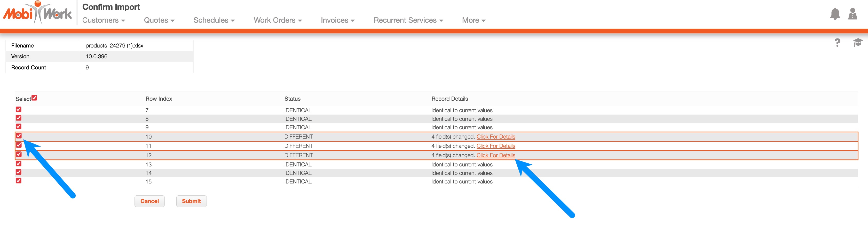Open the Quotes menu
This screenshot has height=225, width=868.
pos(159,20)
